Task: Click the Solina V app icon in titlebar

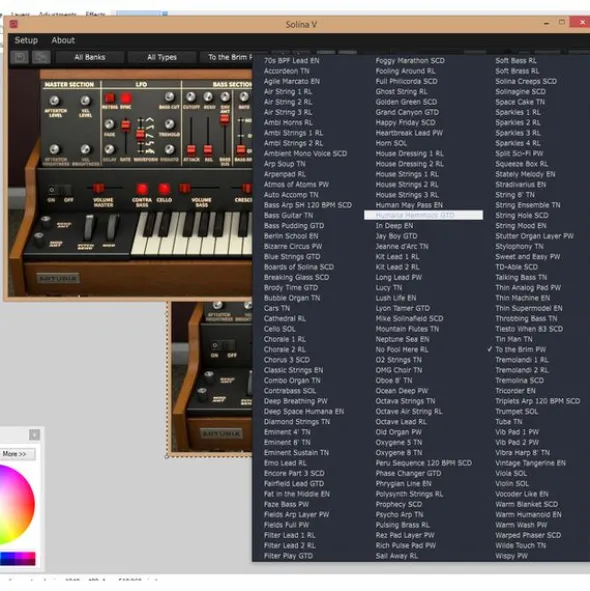Action: [x=14, y=24]
